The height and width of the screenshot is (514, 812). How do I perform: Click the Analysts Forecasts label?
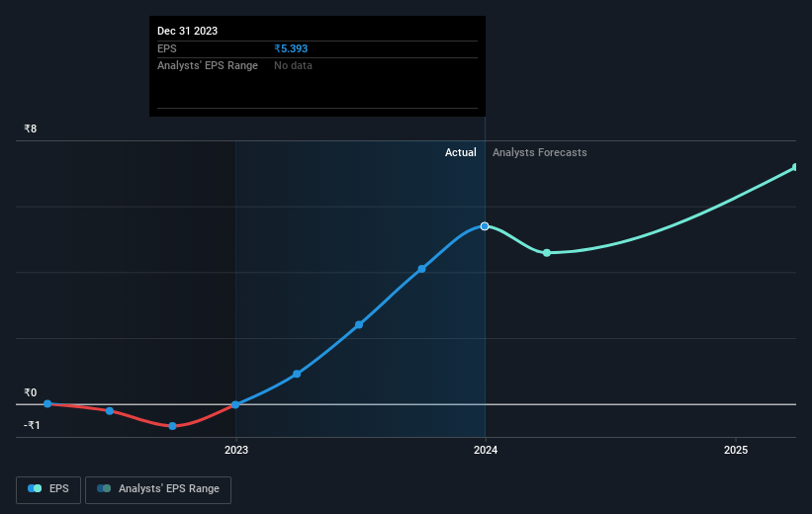coord(540,152)
